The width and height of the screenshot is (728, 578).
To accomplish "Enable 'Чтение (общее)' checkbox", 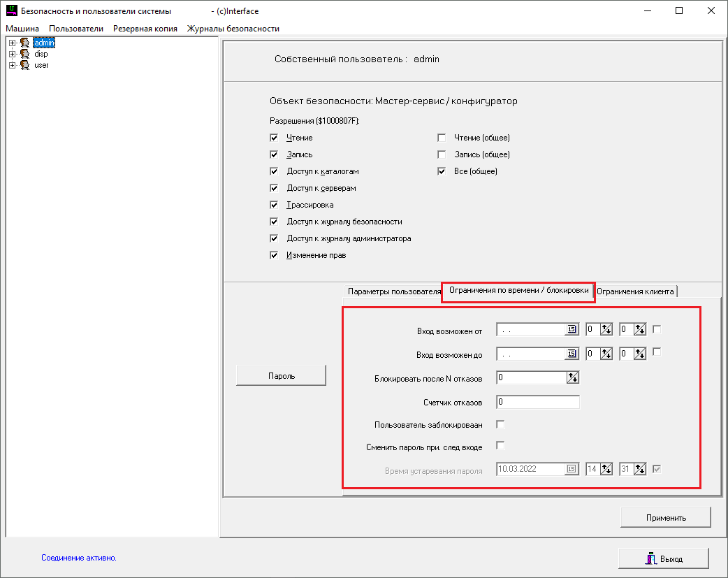I will pyautogui.click(x=442, y=138).
